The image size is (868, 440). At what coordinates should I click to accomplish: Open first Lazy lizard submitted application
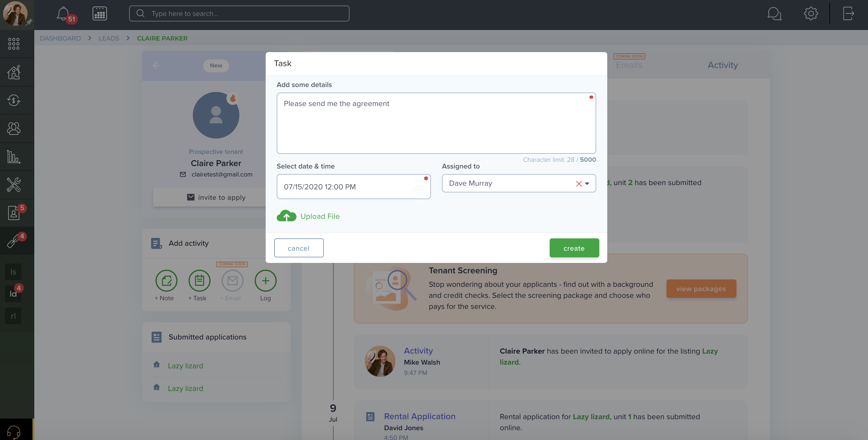tap(185, 366)
